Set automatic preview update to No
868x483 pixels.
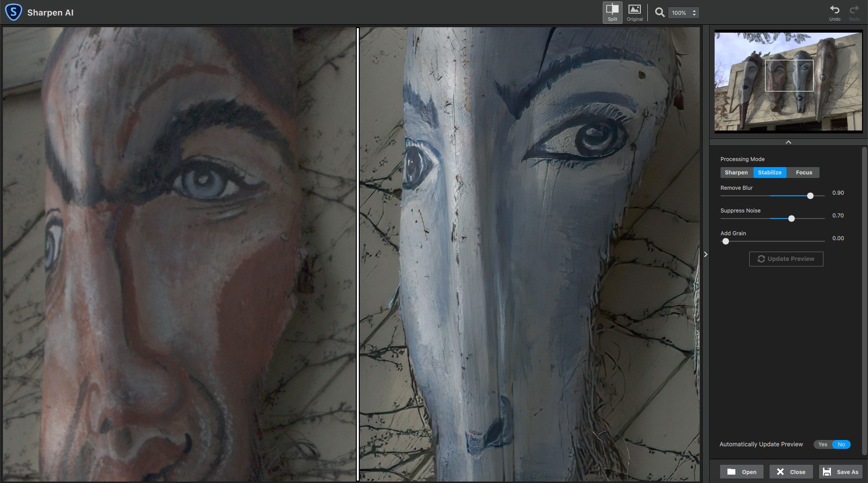pos(841,444)
